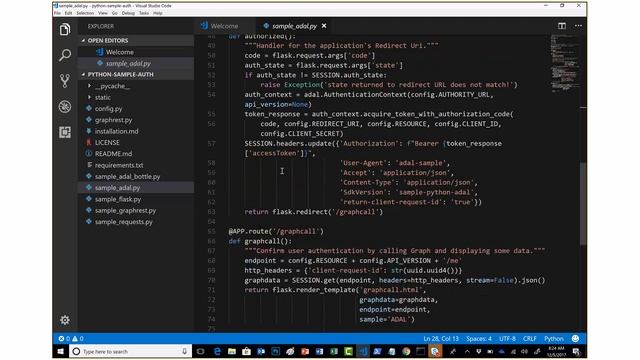Change the CRLF line ending setting
The width and height of the screenshot is (640, 360).
pyautogui.click(x=530, y=338)
